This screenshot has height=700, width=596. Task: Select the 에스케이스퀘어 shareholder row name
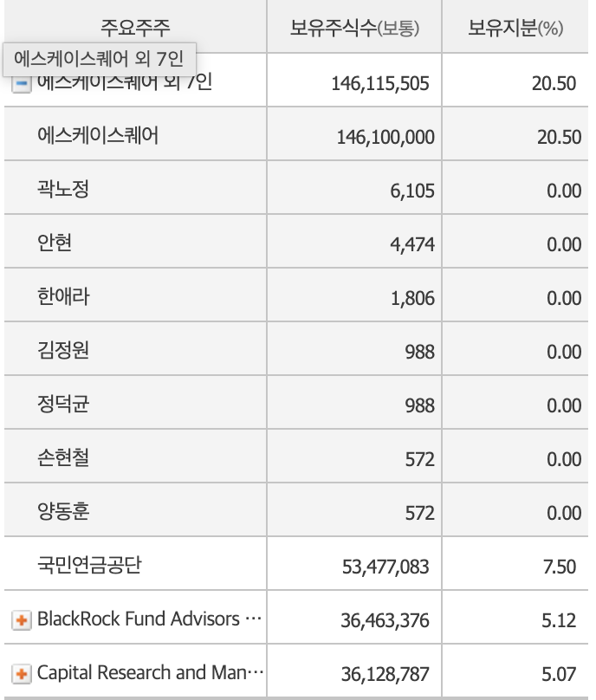98,135
